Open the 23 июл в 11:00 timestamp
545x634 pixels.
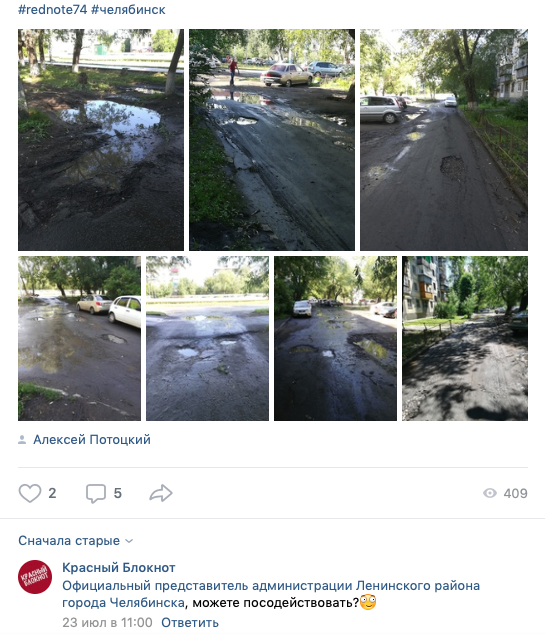pos(108,623)
